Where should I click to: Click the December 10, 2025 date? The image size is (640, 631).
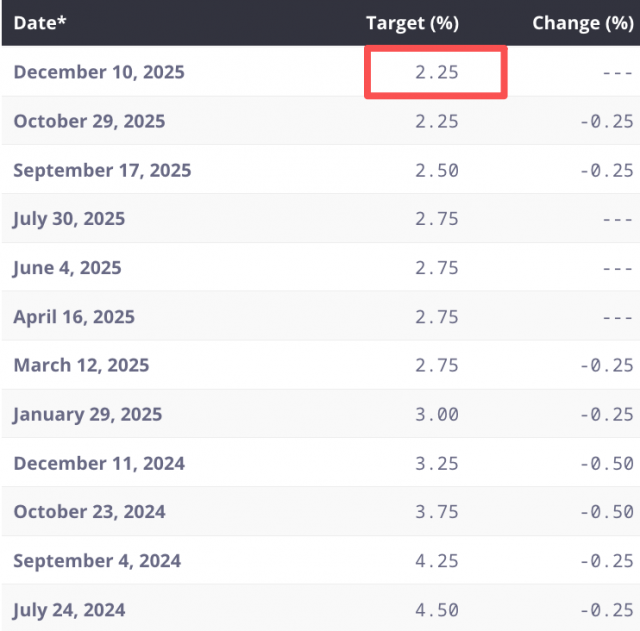coord(99,72)
